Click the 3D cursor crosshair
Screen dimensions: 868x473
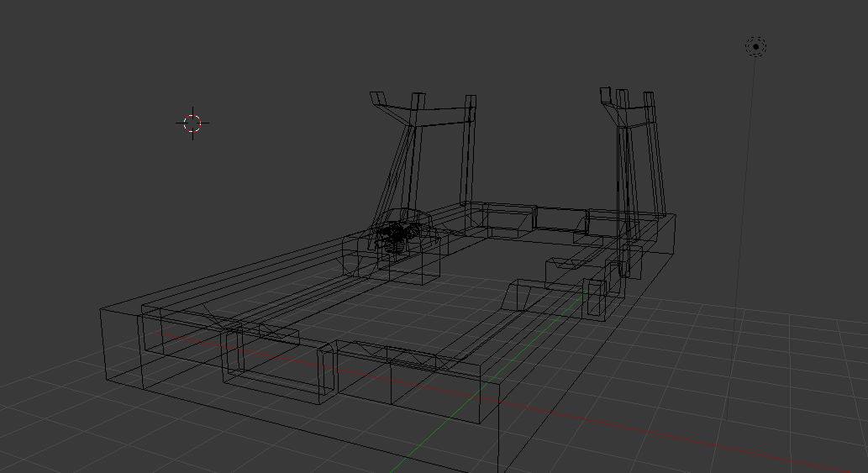(x=192, y=124)
